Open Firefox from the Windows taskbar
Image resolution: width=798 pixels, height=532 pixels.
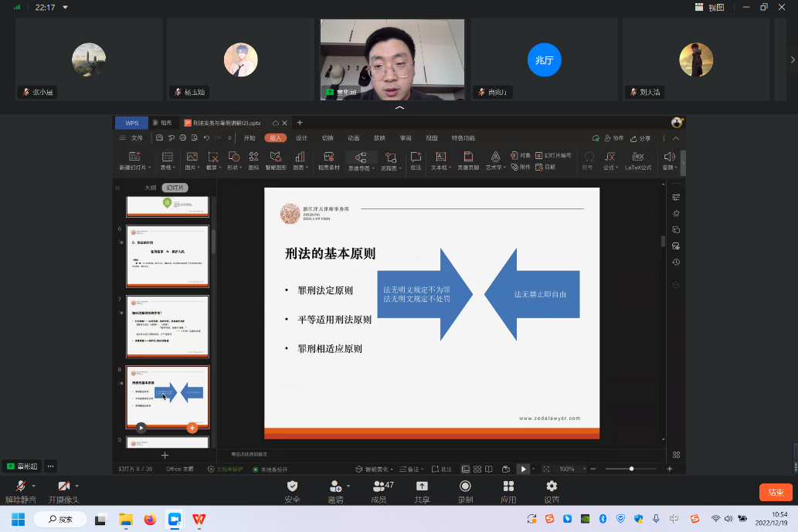click(x=150, y=519)
